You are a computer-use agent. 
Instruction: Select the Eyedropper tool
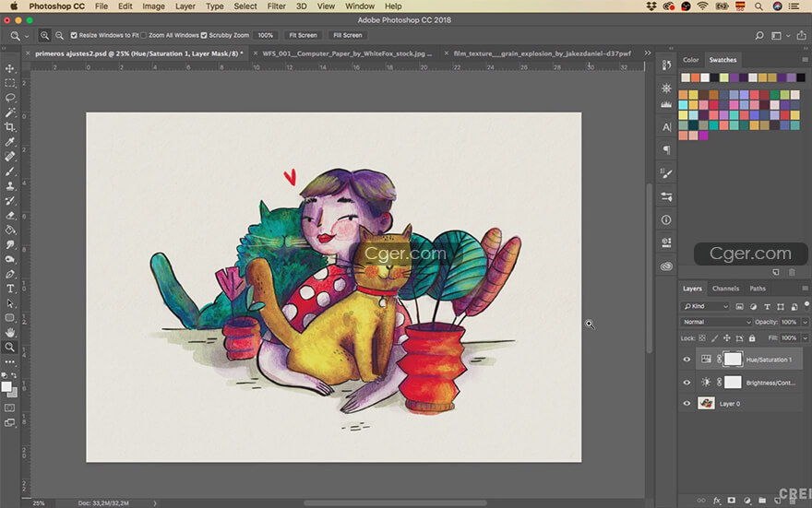[x=10, y=142]
